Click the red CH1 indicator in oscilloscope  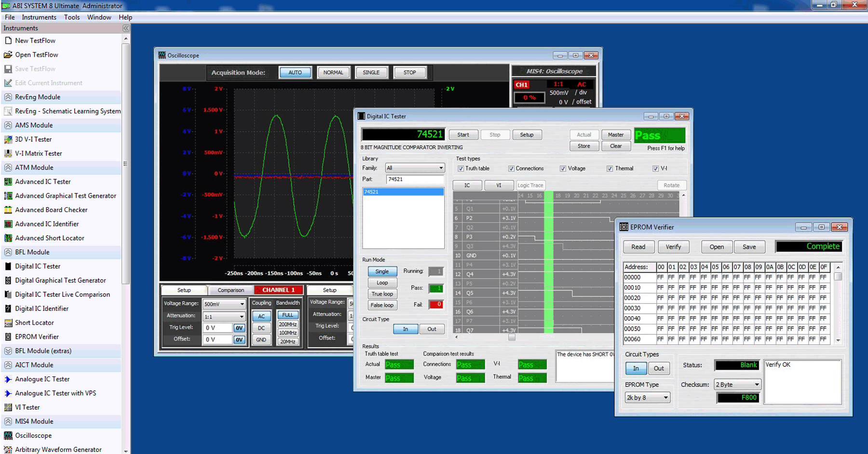click(x=522, y=85)
